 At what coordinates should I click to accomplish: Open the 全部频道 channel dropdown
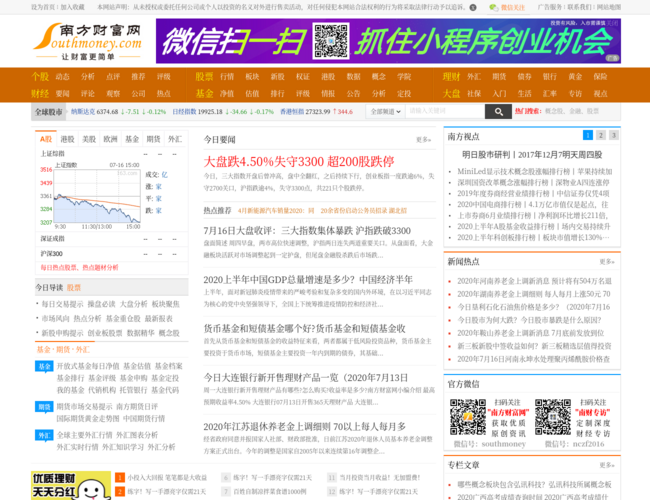tap(385, 112)
